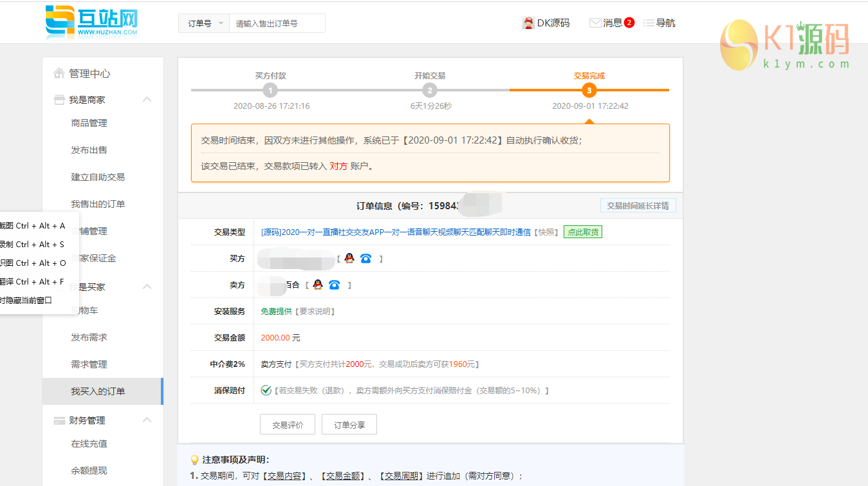This screenshot has height=486, width=868.
Task: Open the 订单号 search type dropdown
Action: click(x=204, y=23)
